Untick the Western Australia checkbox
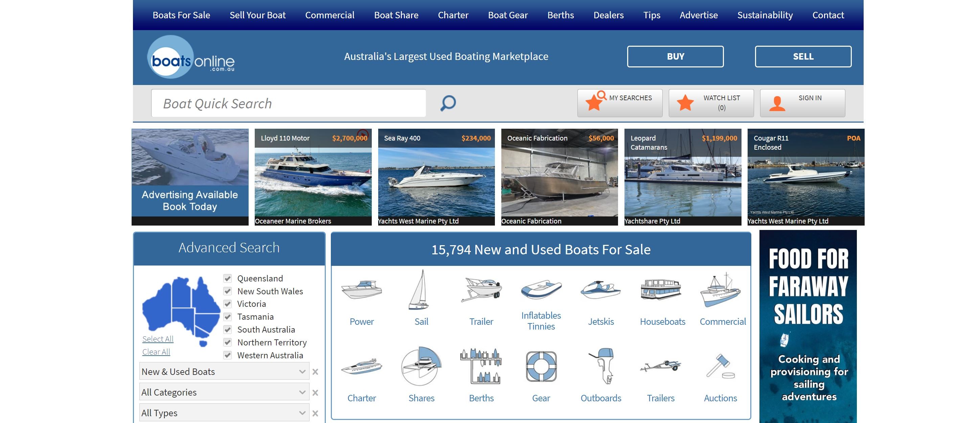Viewport: 980px width, 423px height. [x=228, y=355]
